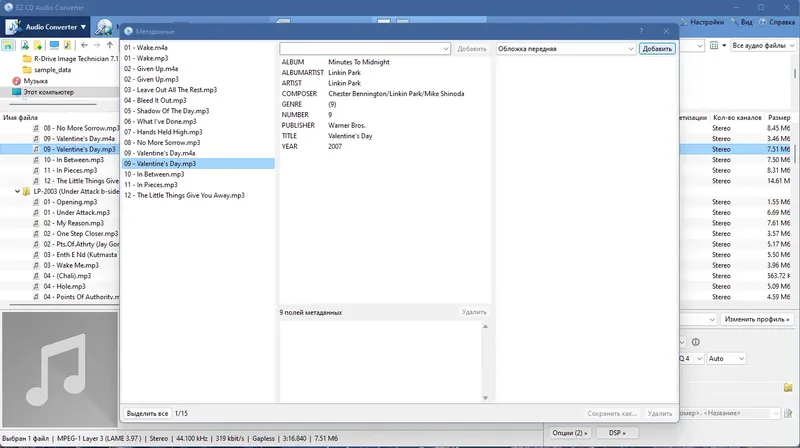Click the Изменить профиль button
Screen dimensions: 800x448
click(757, 319)
